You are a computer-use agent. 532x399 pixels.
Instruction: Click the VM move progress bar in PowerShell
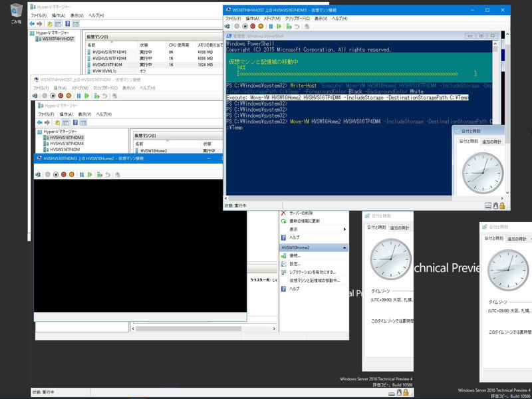click(358, 74)
